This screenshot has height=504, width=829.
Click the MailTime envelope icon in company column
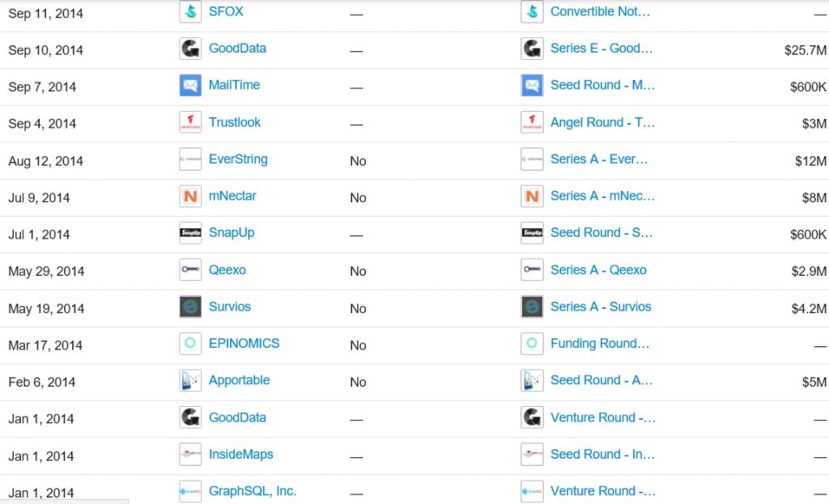[x=190, y=85]
